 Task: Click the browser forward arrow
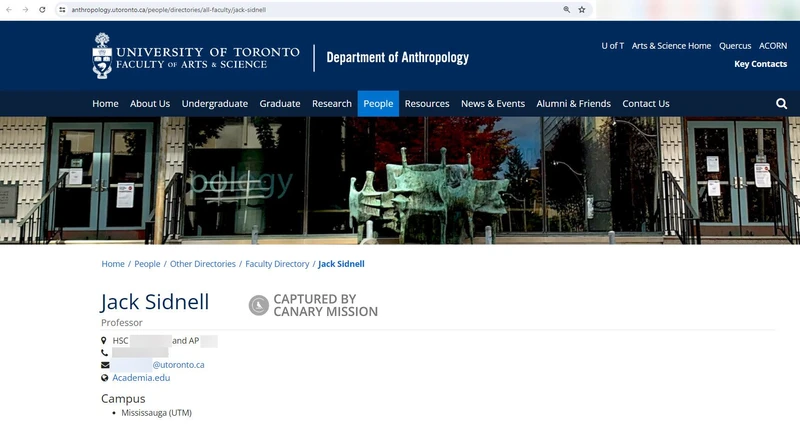25,10
